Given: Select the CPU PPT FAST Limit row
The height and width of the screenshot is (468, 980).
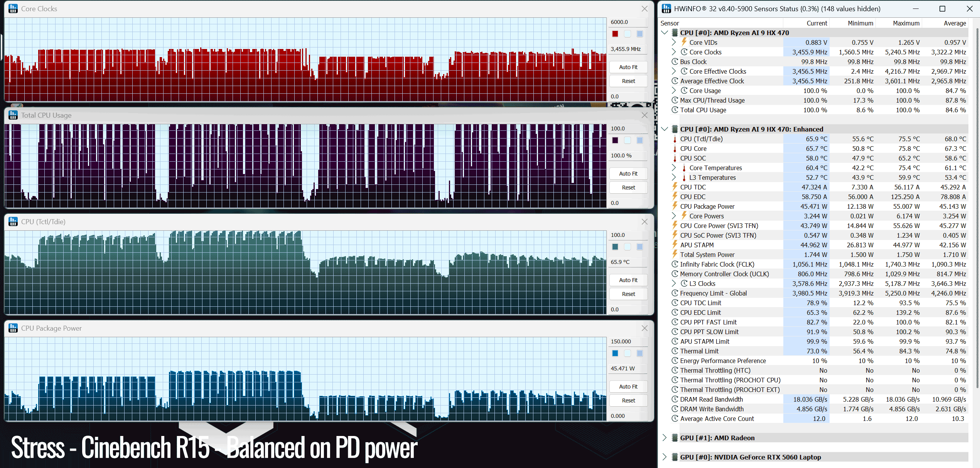Looking at the screenshot, I should click(814, 322).
